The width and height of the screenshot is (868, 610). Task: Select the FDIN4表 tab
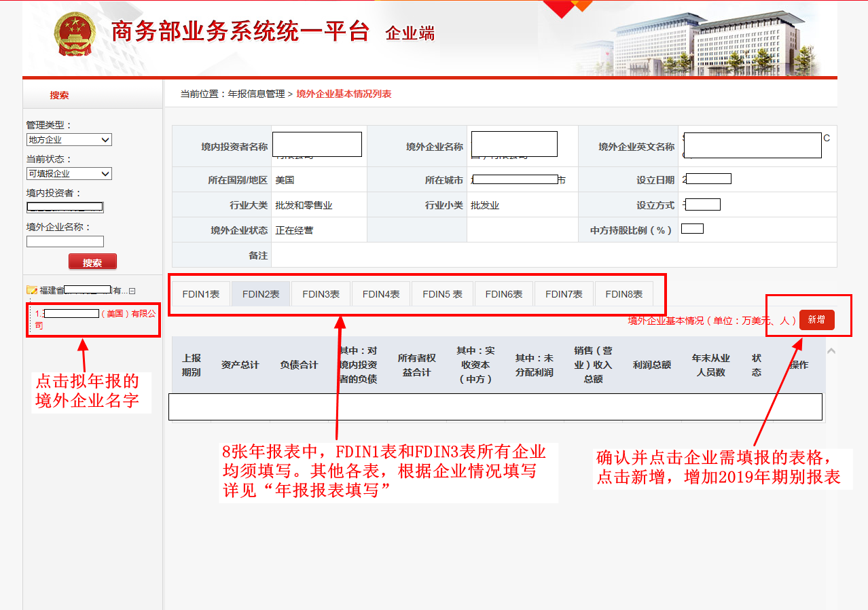[x=381, y=294]
